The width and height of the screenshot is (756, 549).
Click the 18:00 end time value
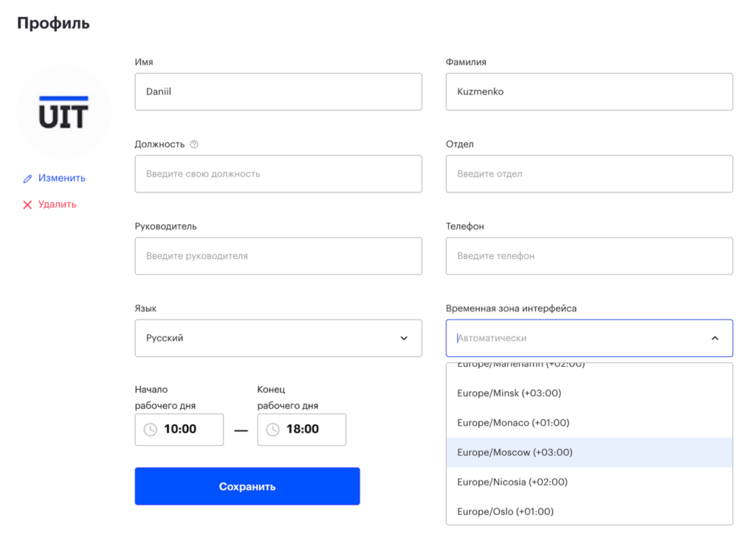click(302, 429)
